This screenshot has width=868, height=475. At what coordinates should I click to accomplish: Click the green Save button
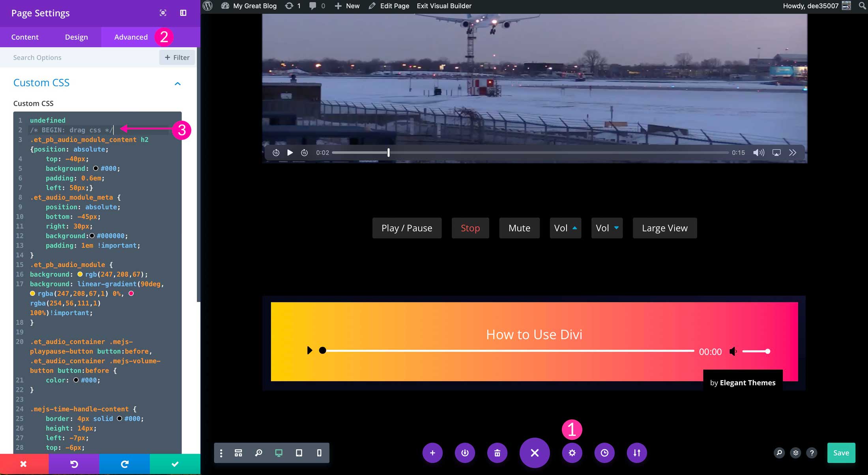tap(841, 453)
